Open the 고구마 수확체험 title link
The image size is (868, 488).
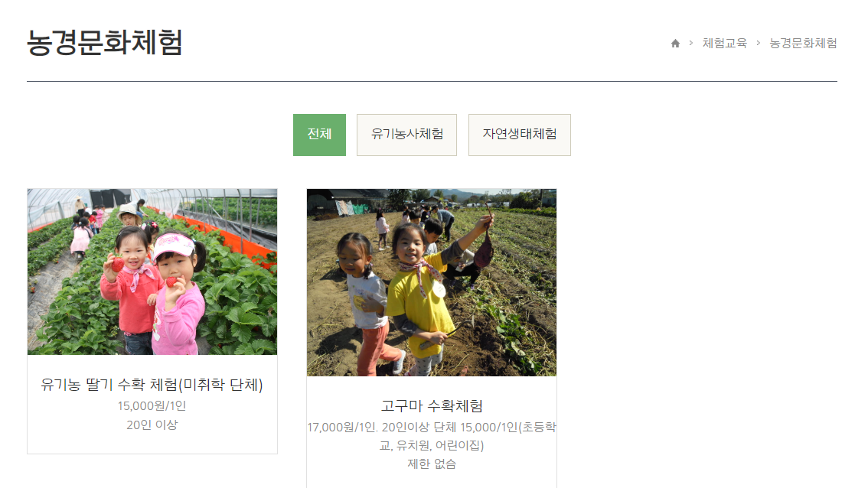point(432,406)
